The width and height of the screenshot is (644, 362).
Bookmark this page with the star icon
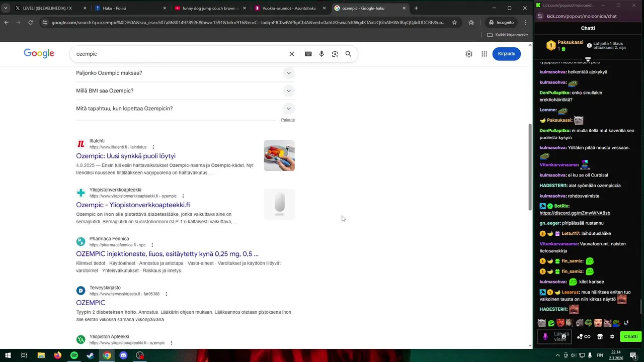click(x=454, y=22)
